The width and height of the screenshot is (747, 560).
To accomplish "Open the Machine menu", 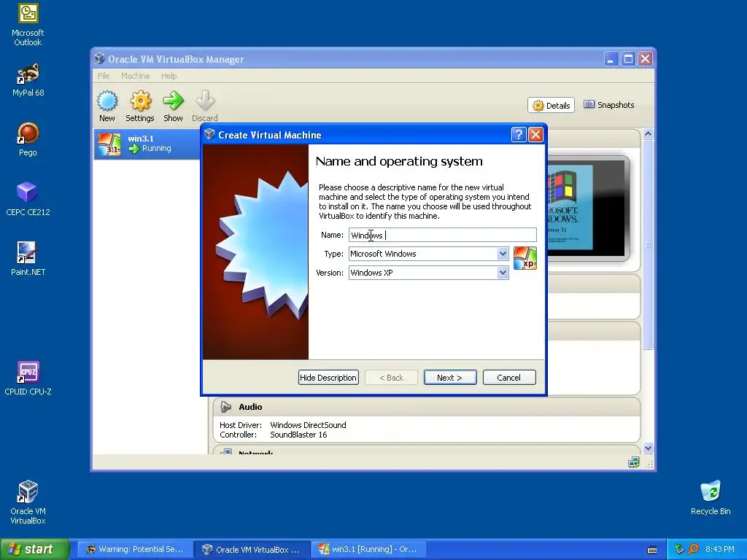I will [135, 76].
